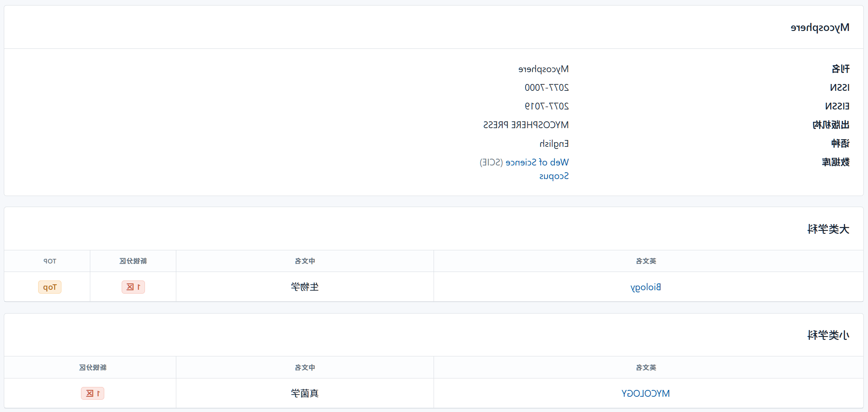
Task: Click the 数据库 field label
Action: [x=836, y=162]
